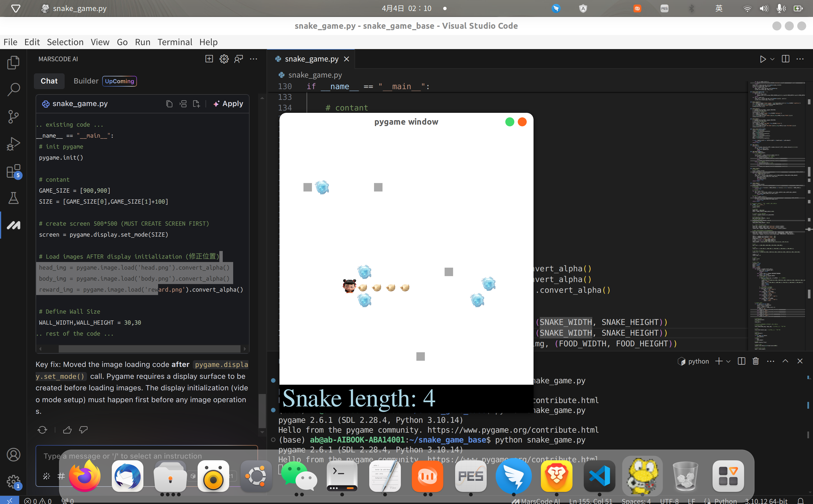Click the MarsCode AI settings gear icon
813x504 pixels.
coord(224,59)
